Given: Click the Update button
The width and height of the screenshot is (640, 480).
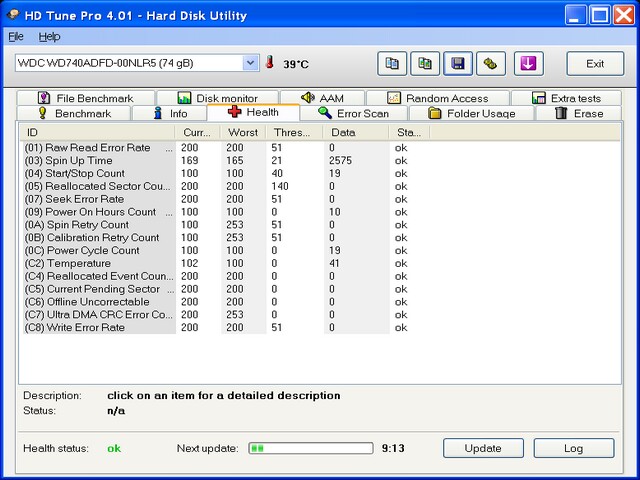Looking at the screenshot, I should click(x=483, y=448).
